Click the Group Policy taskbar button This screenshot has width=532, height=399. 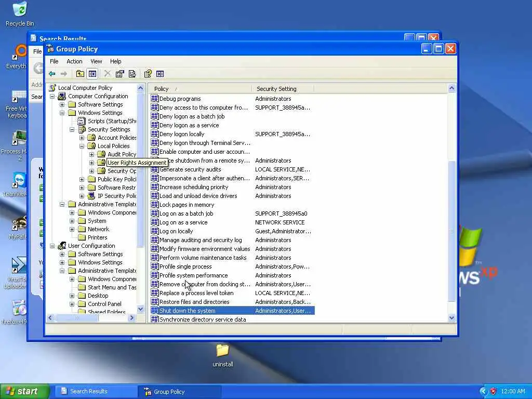coord(179,392)
